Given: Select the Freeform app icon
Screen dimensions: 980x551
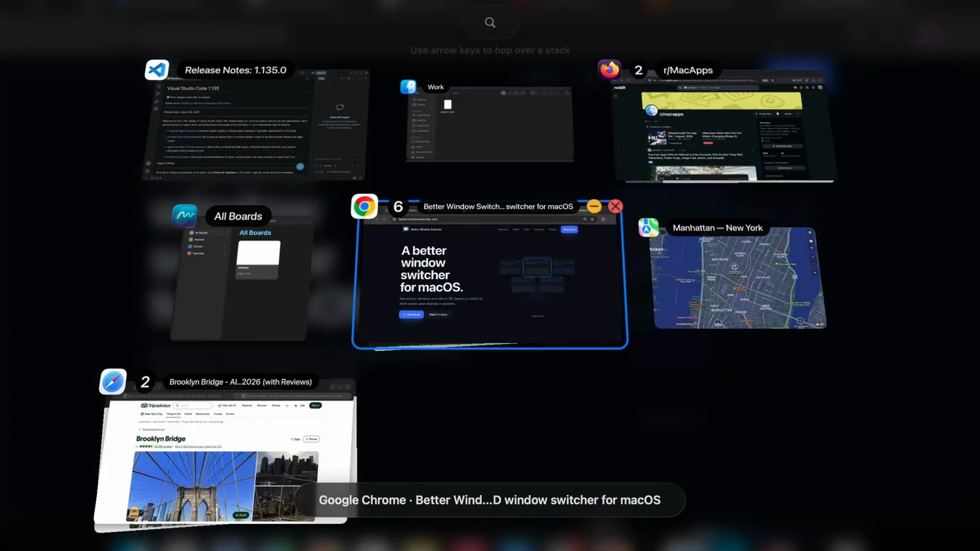Looking at the screenshot, I should click(184, 216).
